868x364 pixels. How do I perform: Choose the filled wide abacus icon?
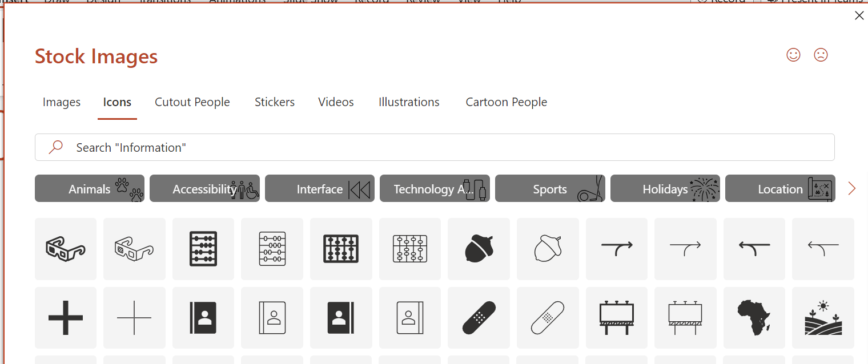click(x=341, y=249)
